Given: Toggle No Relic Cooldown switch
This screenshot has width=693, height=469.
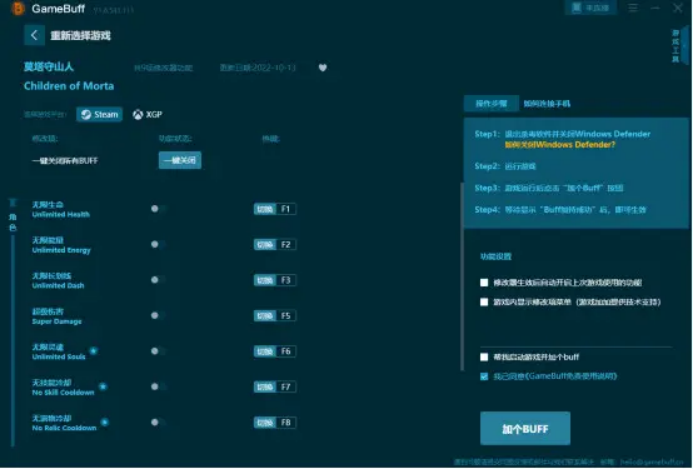Looking at the screenshot, I should point(158,422).
